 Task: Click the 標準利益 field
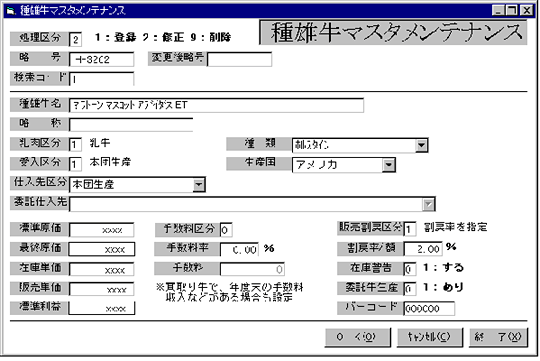pyautogui.click(x=102, y=308)
